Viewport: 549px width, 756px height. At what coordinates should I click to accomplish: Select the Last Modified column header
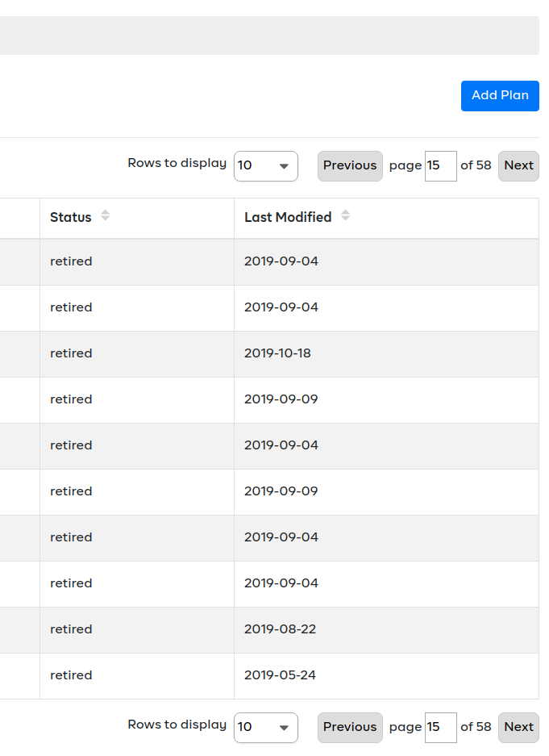[x=286, y=217]
